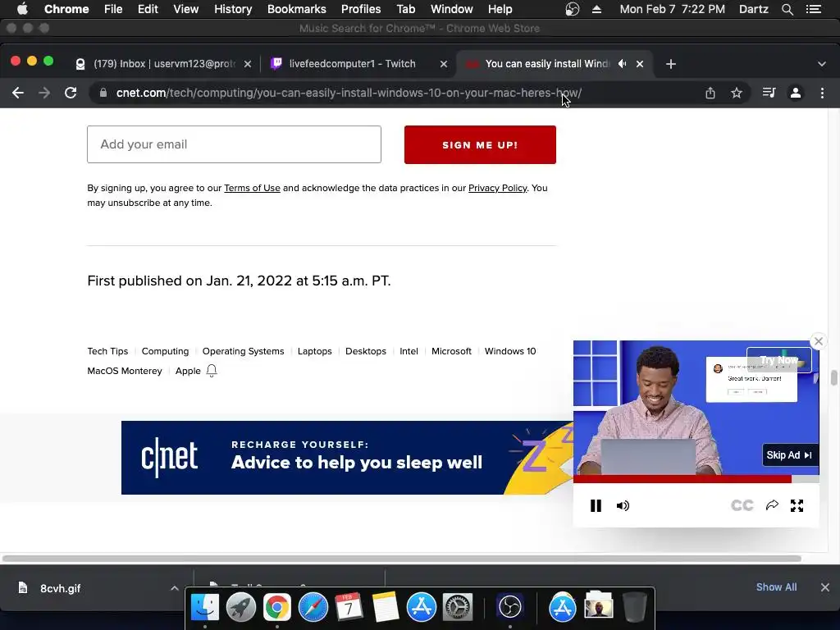840x630 pixels.
Task: Reload the CNET page
Action: click(x=71, y=93)
